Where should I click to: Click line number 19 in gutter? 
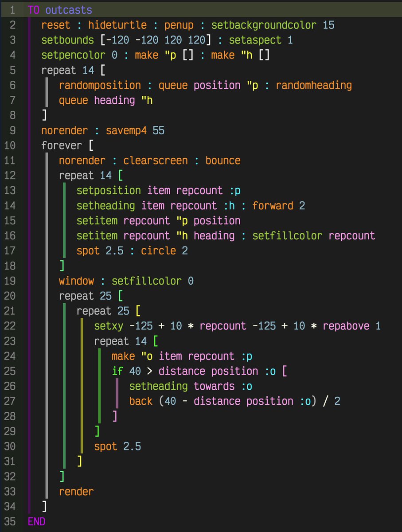click(9, 281)
